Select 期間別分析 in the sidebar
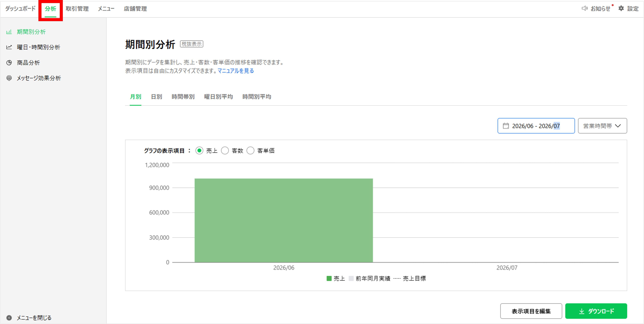The width and height of the screenshot is (644, 324). (31, 32)
